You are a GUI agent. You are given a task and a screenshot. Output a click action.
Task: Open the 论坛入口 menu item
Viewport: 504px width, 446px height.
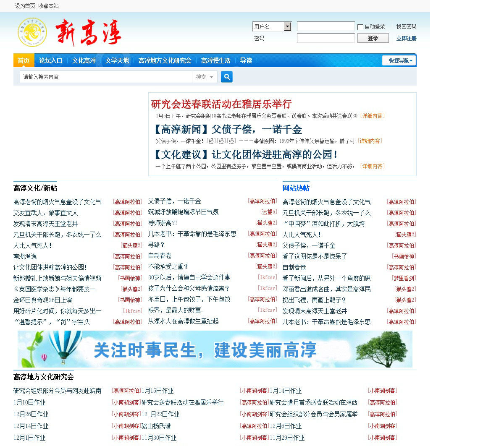click(x=51, y=60)
